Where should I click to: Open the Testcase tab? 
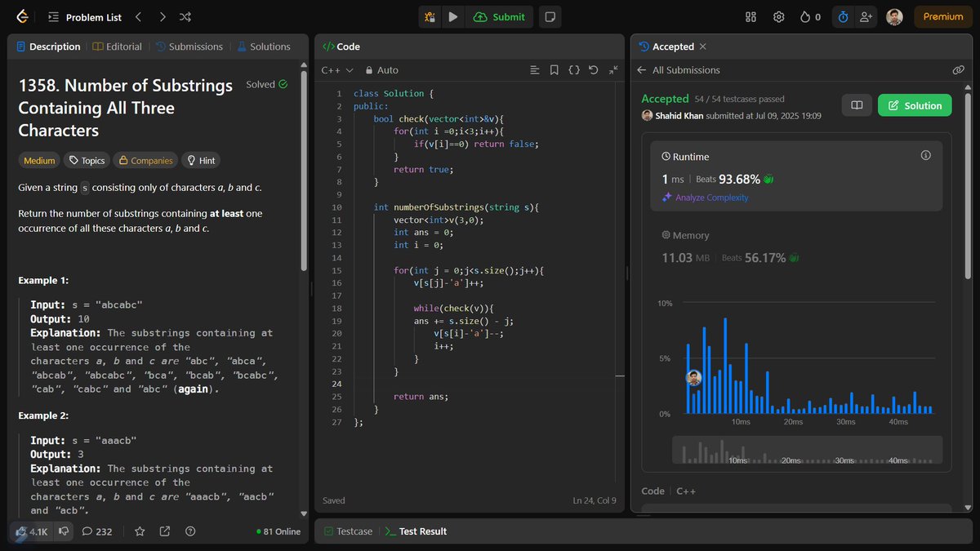click(x=348, y=531)
